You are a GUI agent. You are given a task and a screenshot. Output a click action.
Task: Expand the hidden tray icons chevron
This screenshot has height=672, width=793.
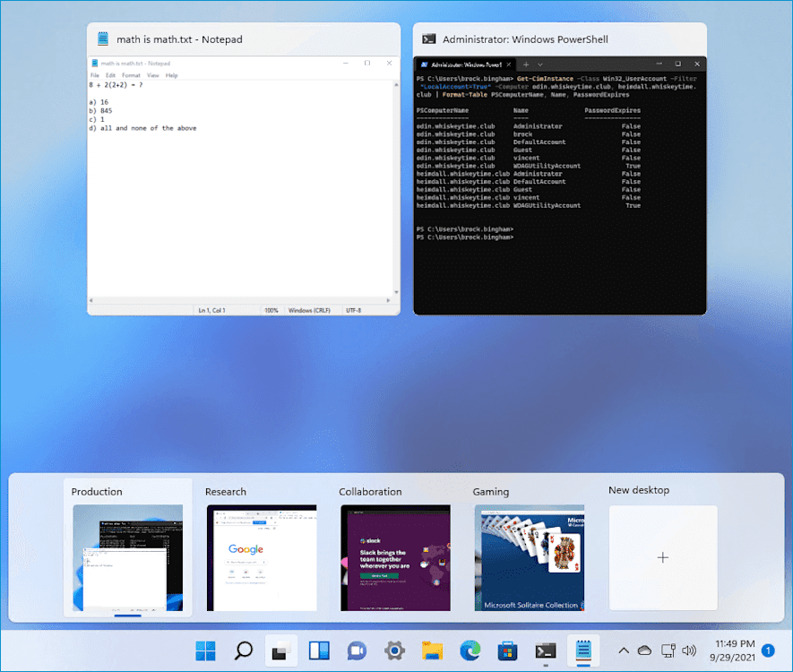click(x=624, y=650)
